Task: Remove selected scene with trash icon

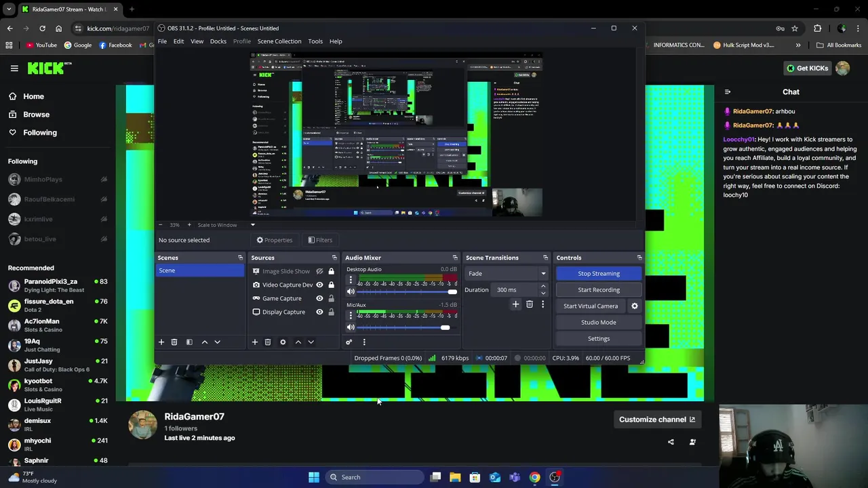Action: pyautogui.click(x=174, y=342)
